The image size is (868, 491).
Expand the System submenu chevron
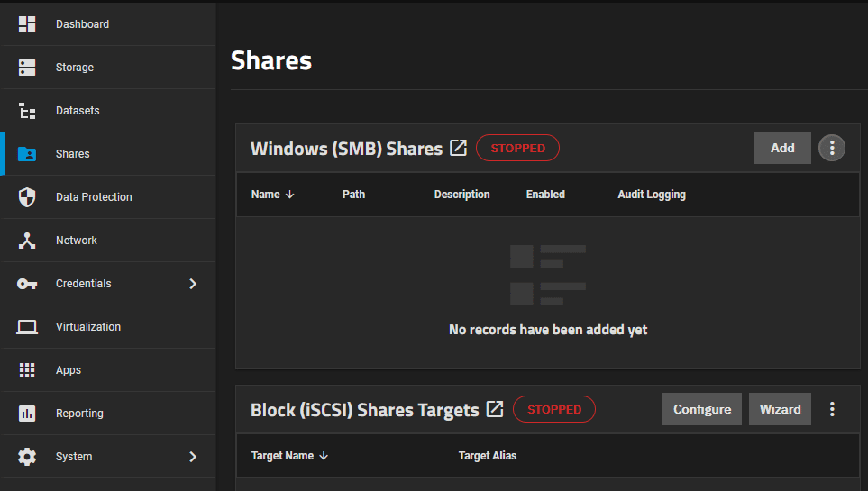(192, 457)
